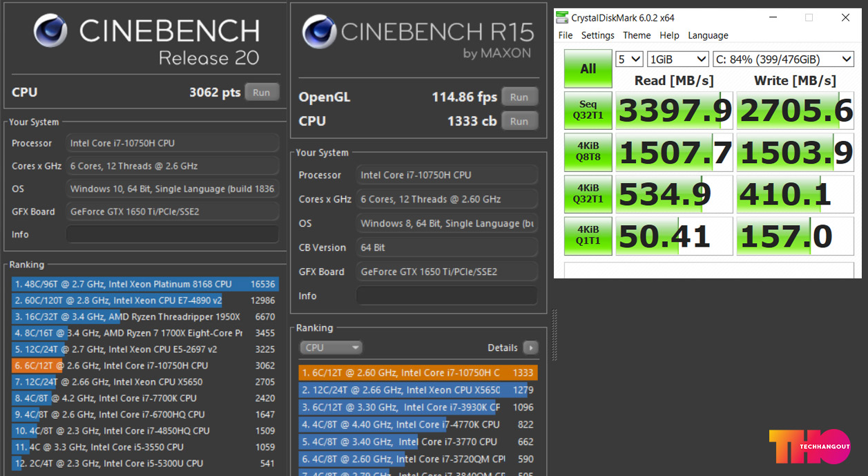868x476 pixels.
Task: Click the 4KiB Q8T8 write result 1503.9
Action: tap(795, 153)
